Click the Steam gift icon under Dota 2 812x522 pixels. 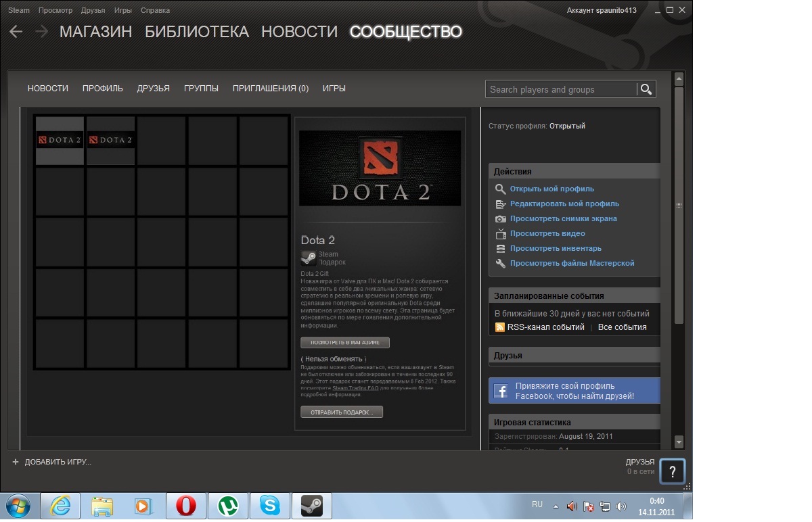coord(308,258)
